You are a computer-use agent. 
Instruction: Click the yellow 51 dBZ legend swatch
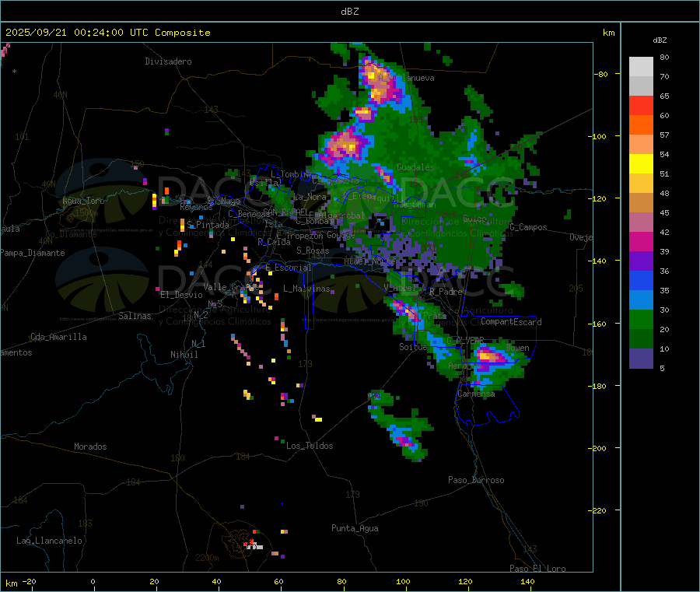coord(641,164)
